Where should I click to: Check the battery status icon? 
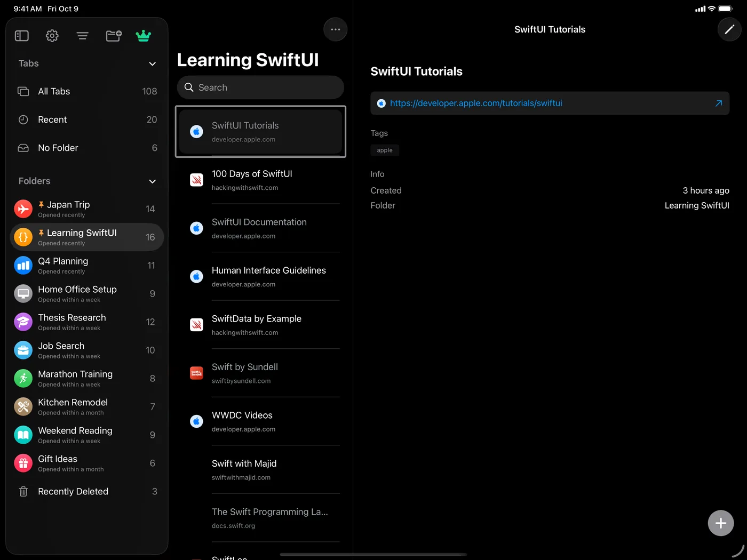click(726, 9)
